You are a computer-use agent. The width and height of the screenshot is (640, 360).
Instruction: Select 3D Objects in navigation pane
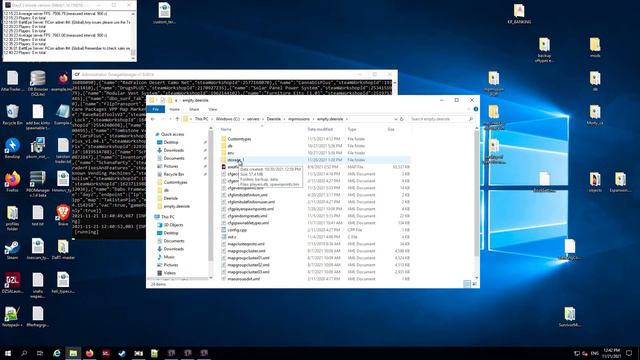173,225
